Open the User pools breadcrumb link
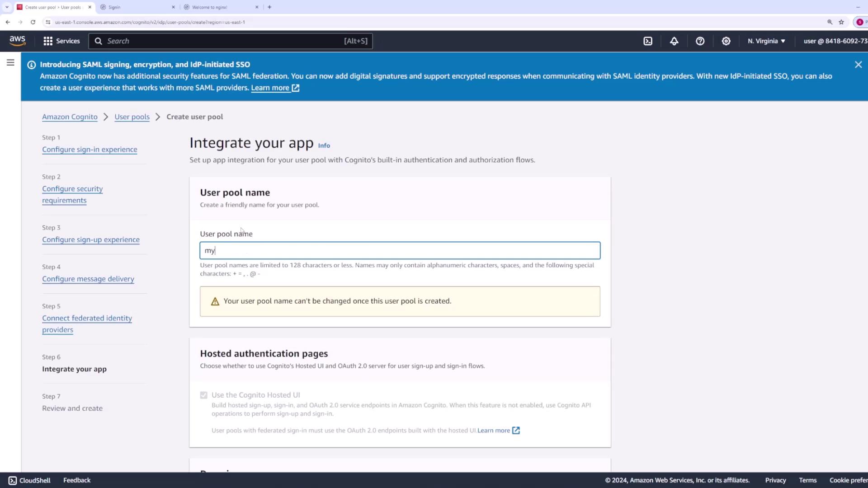Image resolution: width=868 pixels, height=488 pixels. tap(132, 117)
